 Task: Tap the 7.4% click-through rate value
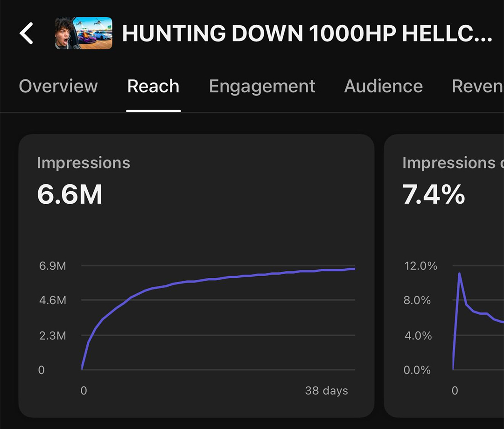click(x=434, y=194)
